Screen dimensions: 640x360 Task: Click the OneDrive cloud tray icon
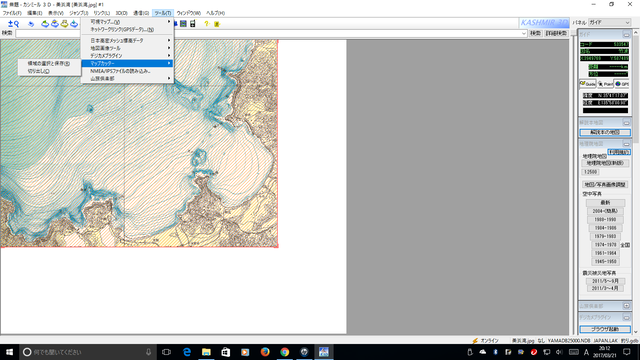(x=483, y=352)
